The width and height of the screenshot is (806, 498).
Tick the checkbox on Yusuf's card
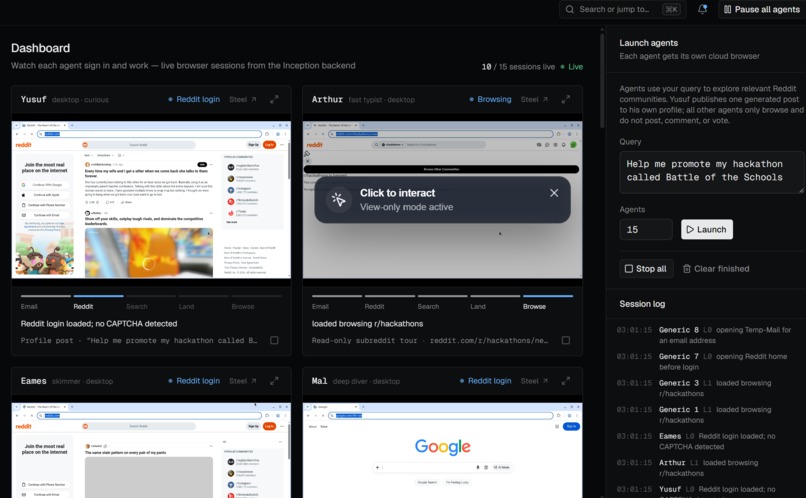274,340
